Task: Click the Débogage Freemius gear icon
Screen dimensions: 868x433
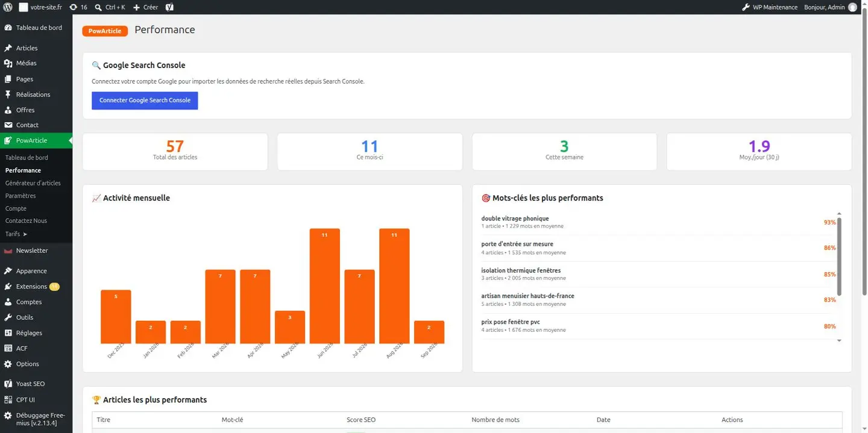Action: click(x=8, y=416)
